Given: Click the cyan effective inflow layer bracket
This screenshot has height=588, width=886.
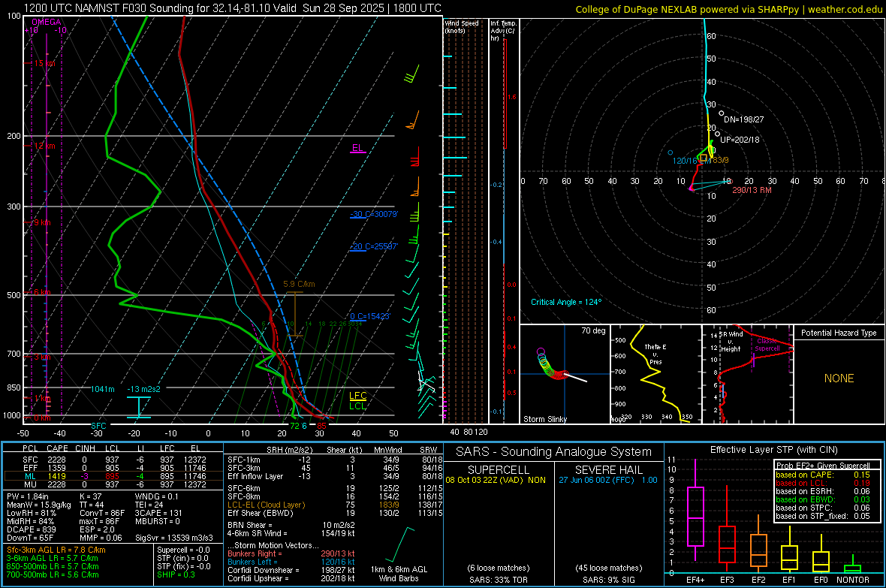Looking at the screenshot, I should click(138, 407).
